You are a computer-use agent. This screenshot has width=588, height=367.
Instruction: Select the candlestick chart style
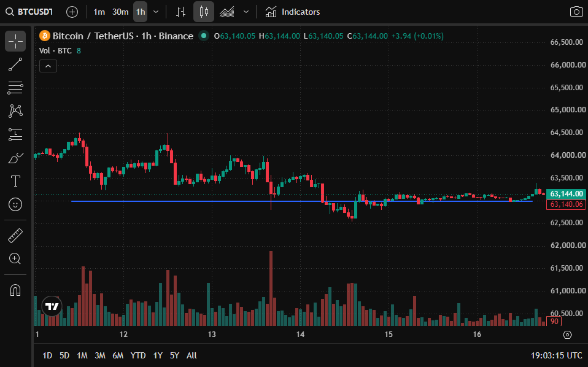coord(204,12)
